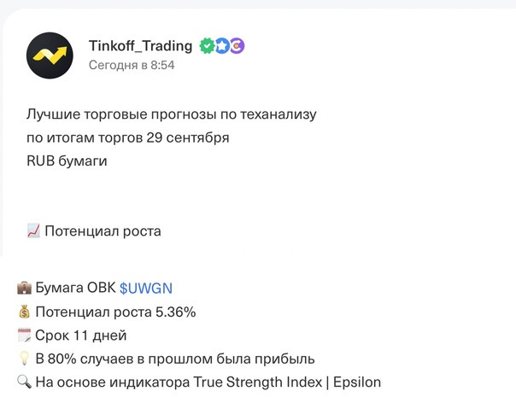This screenshot has width=516, height=420.
Task: Click the Tinkoff_Trading username
Action: tap(140, 46)
